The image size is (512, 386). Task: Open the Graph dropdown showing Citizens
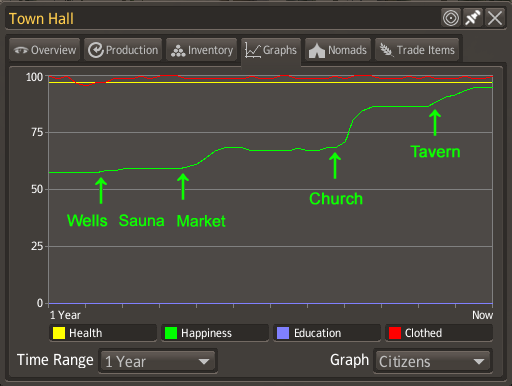click(433, 361)
